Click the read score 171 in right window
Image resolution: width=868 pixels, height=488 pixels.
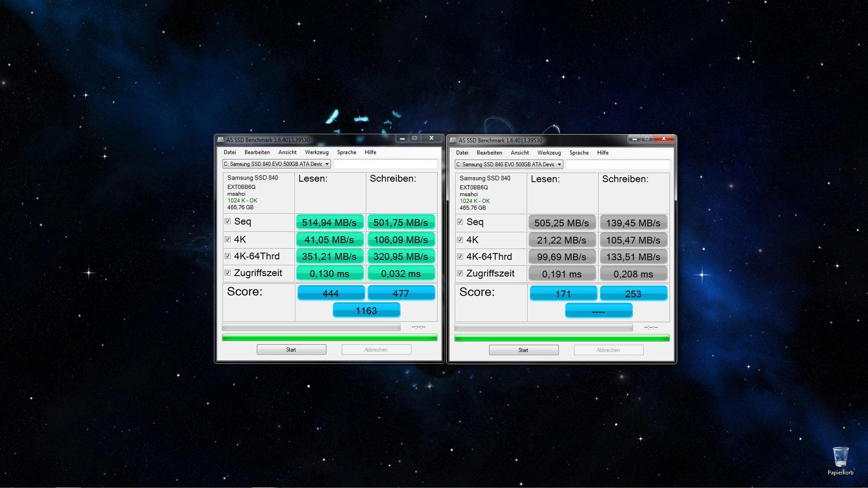pos(563,294)
